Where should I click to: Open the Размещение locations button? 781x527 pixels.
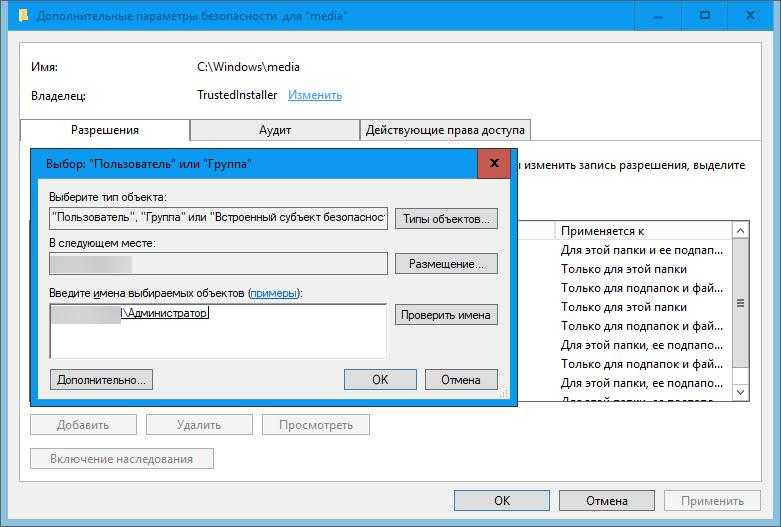tap(446, 264)
